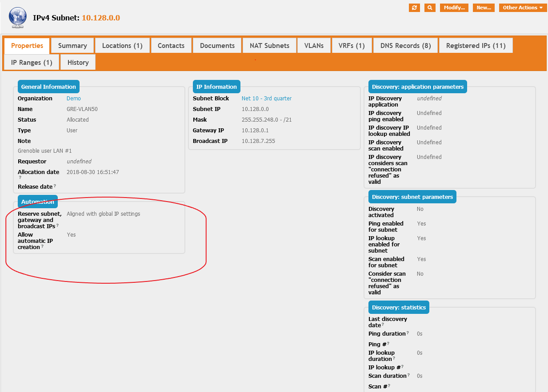Click help icon next to Release date
The image size is (548, 392).
(x=55, y=186)
